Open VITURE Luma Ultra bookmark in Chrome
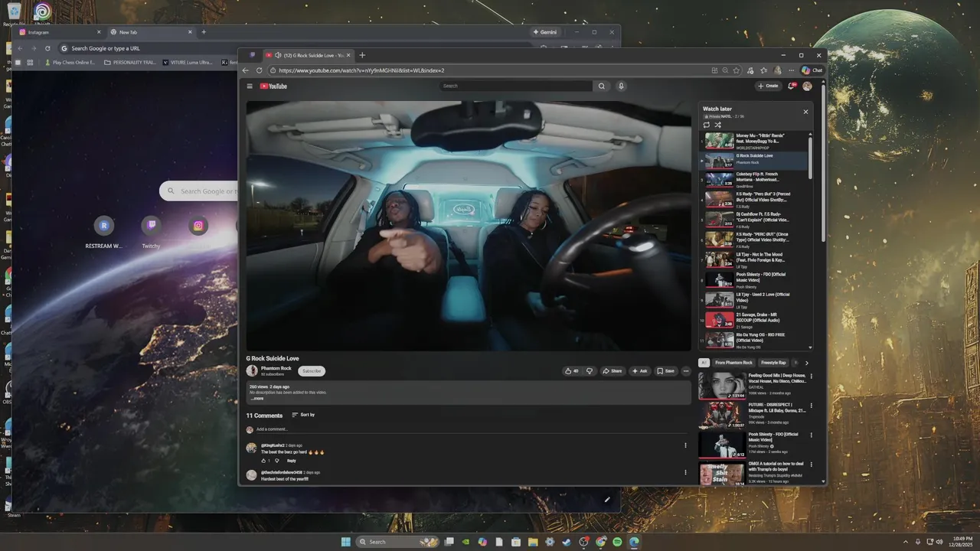Screen dimensions: 980x551 [x=188, y=62]
